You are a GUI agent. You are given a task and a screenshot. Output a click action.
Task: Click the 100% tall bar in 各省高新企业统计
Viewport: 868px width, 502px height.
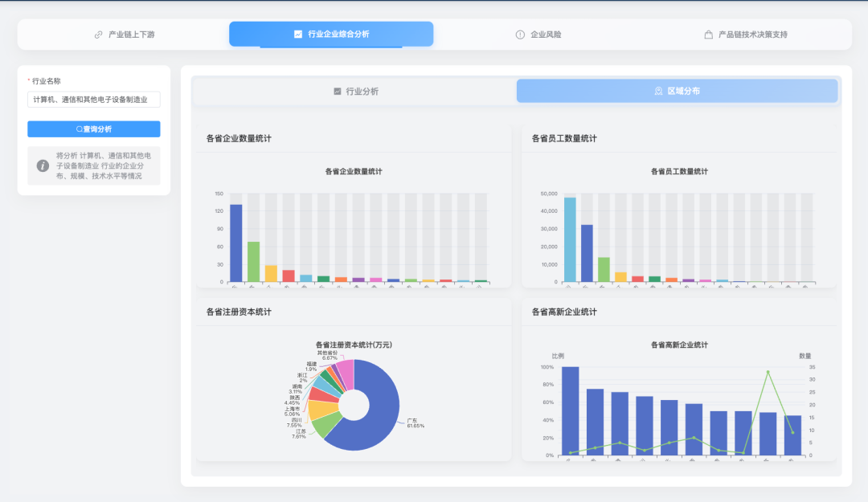(570, 410)
